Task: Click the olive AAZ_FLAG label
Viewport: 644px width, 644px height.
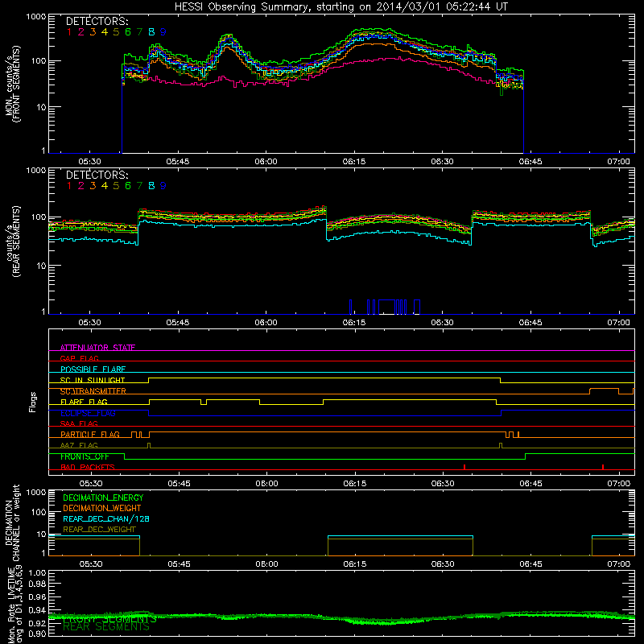Action: [79, 445]
